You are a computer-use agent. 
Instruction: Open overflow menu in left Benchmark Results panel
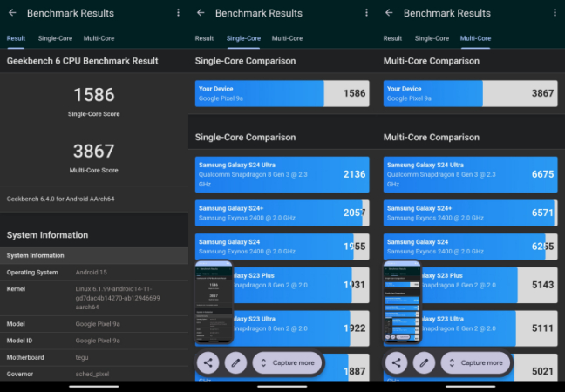(x=178, y=13)
